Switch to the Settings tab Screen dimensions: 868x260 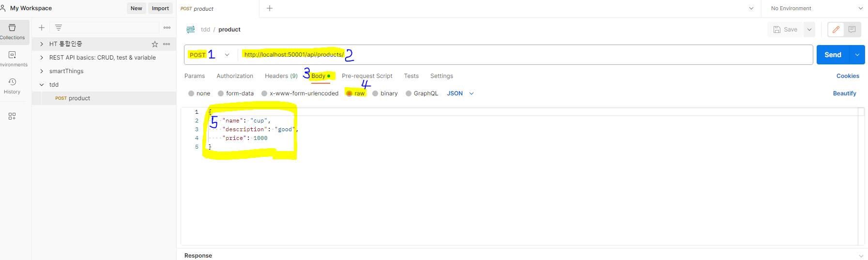pyautogui.click(x=442, y=76)
